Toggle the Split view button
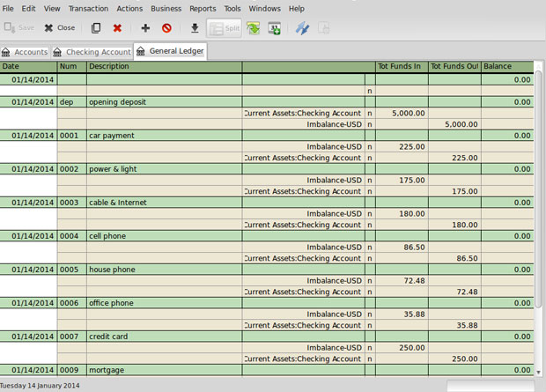This screenshot has width=546, height=392. click(x=225, y=28)
